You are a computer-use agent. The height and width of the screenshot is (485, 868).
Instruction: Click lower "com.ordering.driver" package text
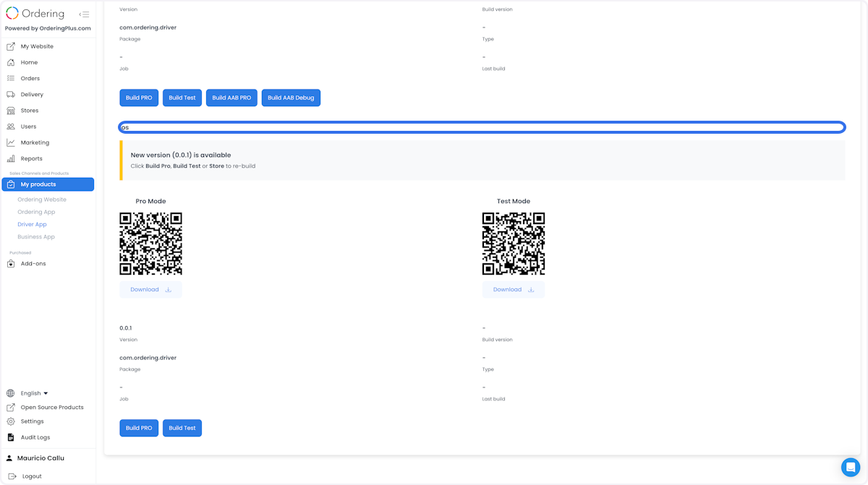148,358
